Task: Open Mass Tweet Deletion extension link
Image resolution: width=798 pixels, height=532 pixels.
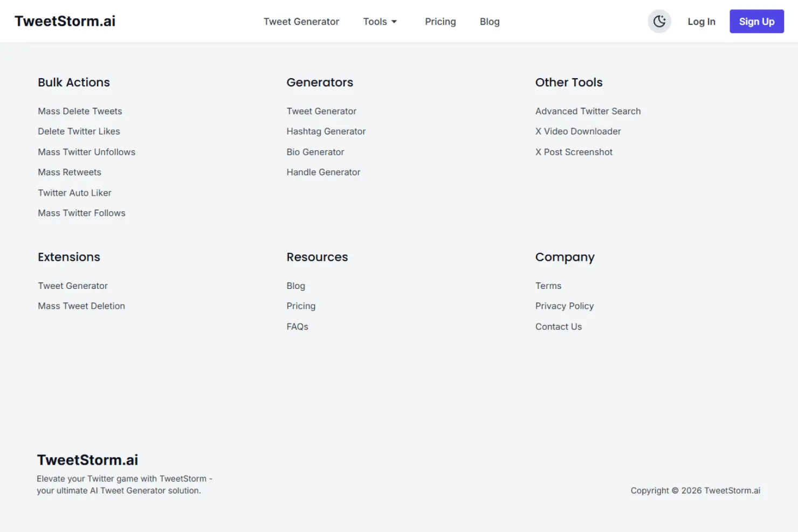Action: [x=81, y=306]
